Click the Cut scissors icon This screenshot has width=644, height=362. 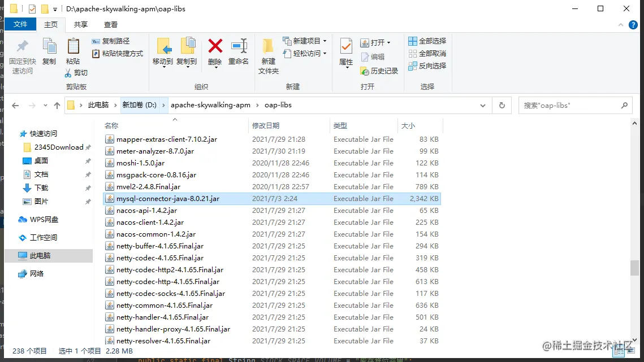pyautogui.click(x=68, y=73)
